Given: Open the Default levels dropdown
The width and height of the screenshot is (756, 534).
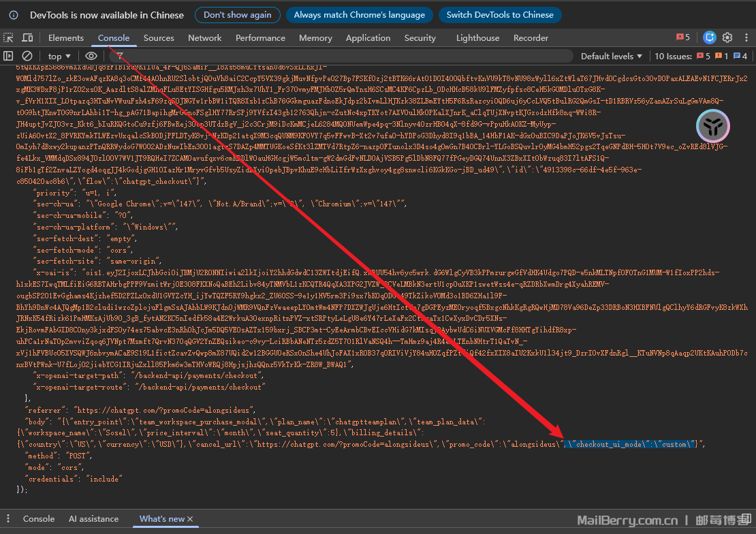Looking at the screenshot, I should click(x=612, y=56).
